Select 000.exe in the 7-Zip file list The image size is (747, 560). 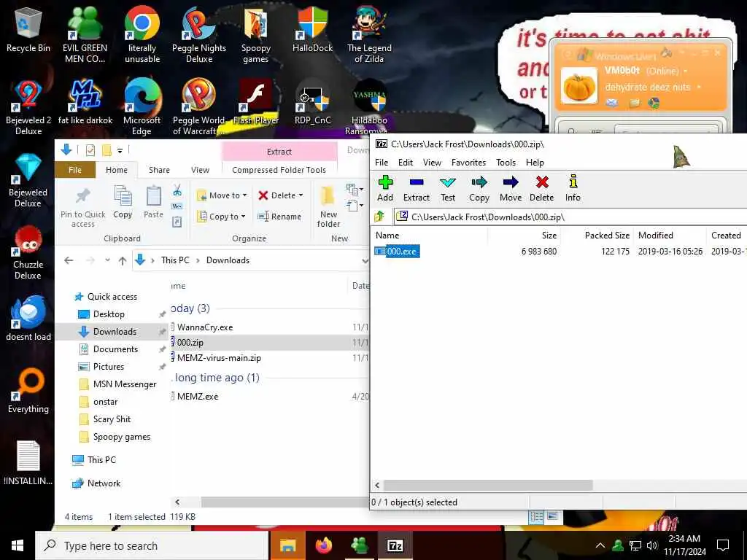pyautogui.click(x=401, y=252)
